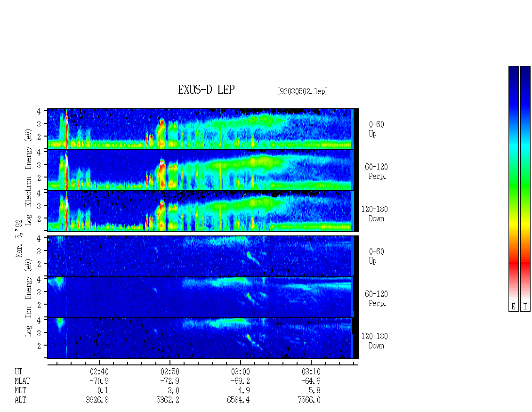
Task: Click the UT row label
Action: tap(19, 372)
